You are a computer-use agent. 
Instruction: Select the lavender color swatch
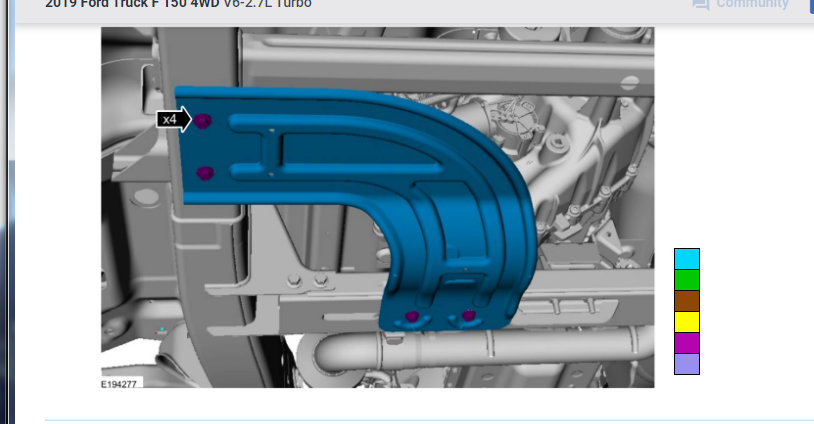click(x=687, y=364)
